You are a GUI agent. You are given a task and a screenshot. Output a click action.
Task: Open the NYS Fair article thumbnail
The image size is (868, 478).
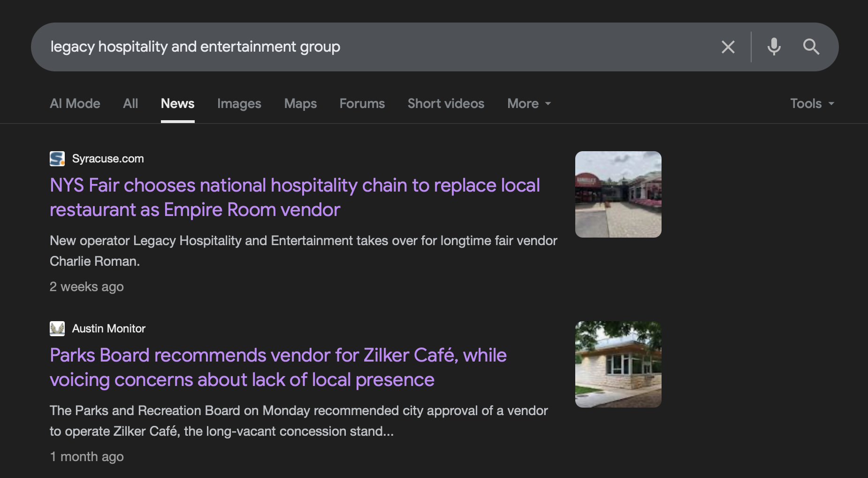point(618,194)
